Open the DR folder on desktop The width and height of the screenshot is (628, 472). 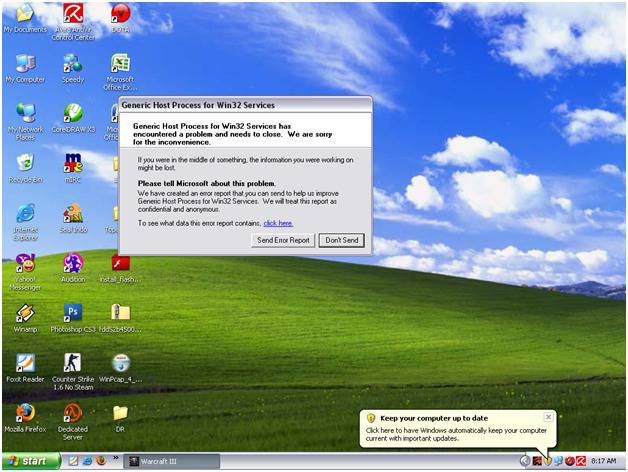click(120, 418)
